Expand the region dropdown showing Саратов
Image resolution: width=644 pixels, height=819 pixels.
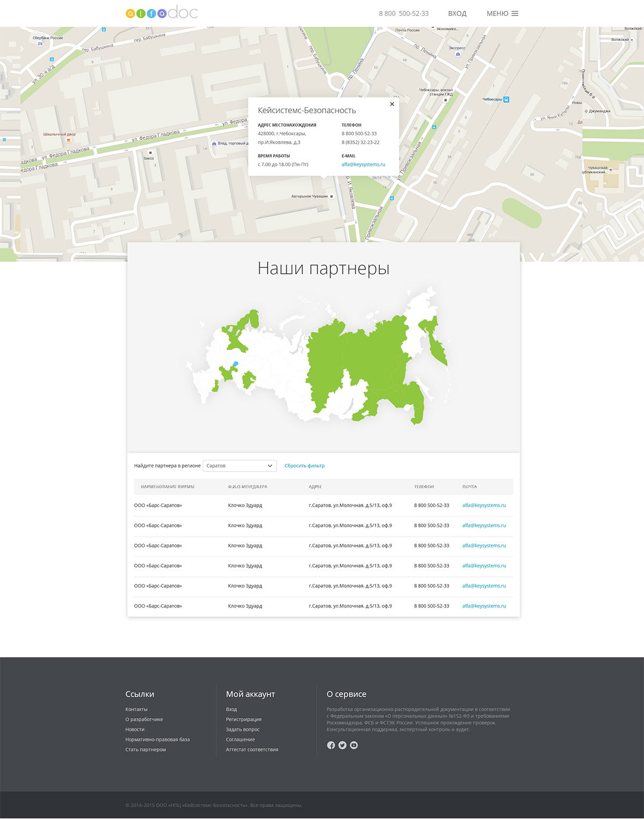pyautogui.click(x=239, y=466)
